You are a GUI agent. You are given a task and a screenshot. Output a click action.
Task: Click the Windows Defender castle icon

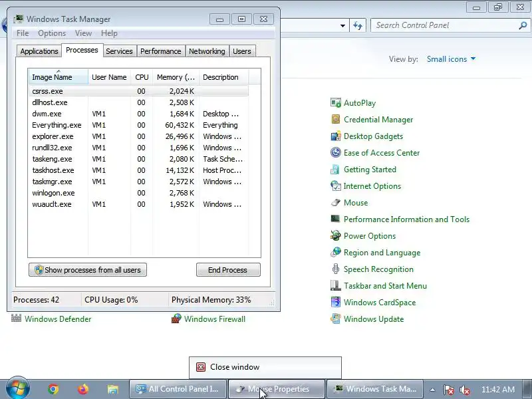(16, 319)
